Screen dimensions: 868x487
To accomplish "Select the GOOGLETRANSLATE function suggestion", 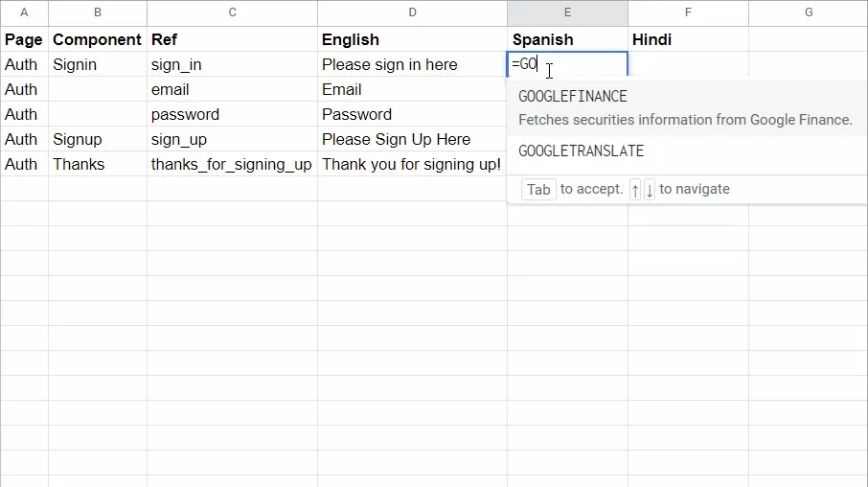I will [581, 151].
